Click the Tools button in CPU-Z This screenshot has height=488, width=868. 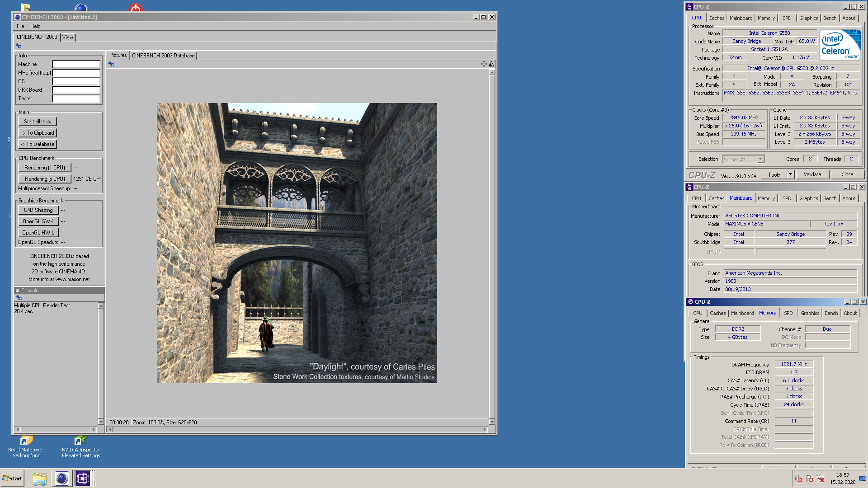[x=774, y=174]
